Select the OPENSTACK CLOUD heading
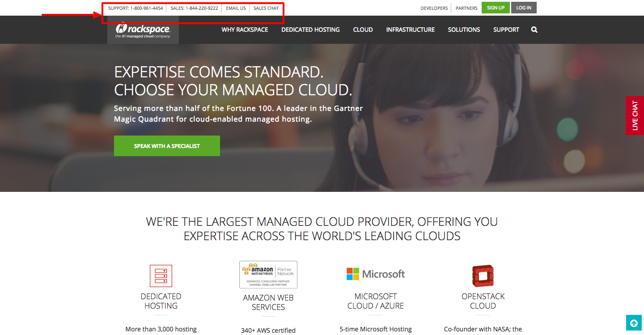Viewport: 644px width, 335px height. click(x=483, y=301)
